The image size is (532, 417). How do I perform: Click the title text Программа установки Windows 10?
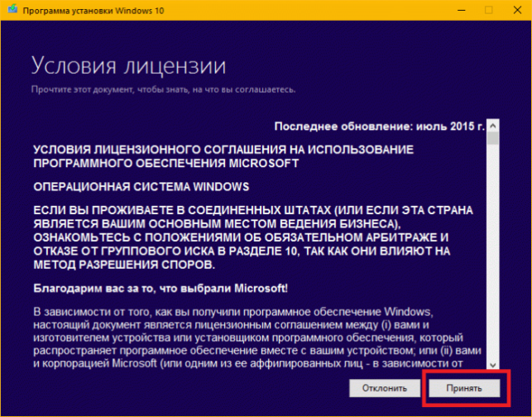(93, 11)
